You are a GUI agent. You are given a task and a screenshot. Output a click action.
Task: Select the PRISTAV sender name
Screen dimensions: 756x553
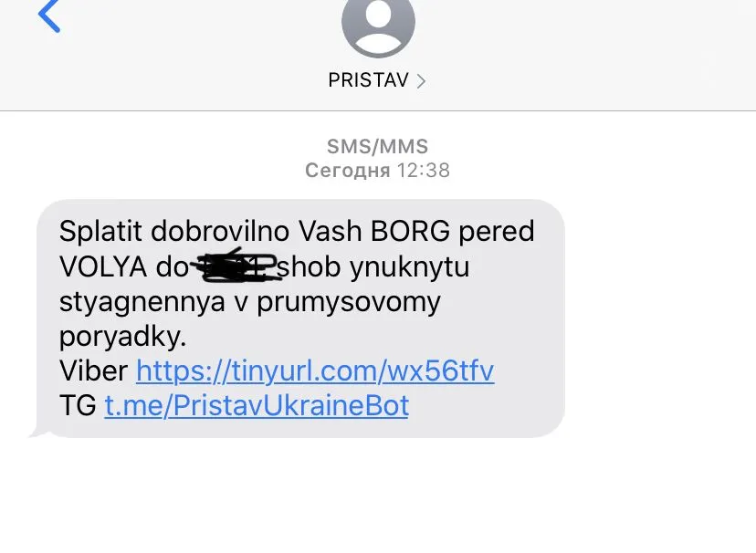368,80
